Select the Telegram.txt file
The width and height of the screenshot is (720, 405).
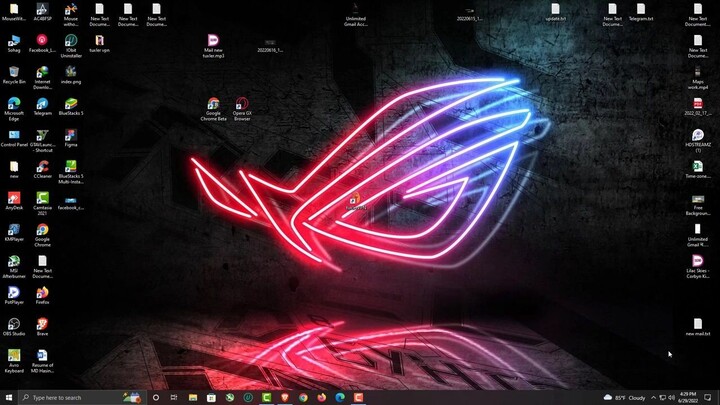coord(641,12)
